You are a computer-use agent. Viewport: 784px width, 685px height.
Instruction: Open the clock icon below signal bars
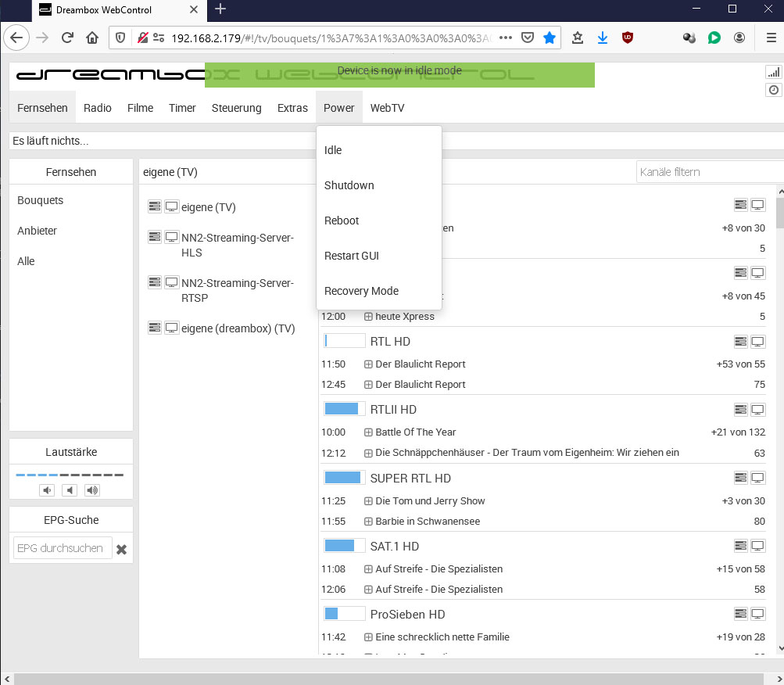coord(773,91)
